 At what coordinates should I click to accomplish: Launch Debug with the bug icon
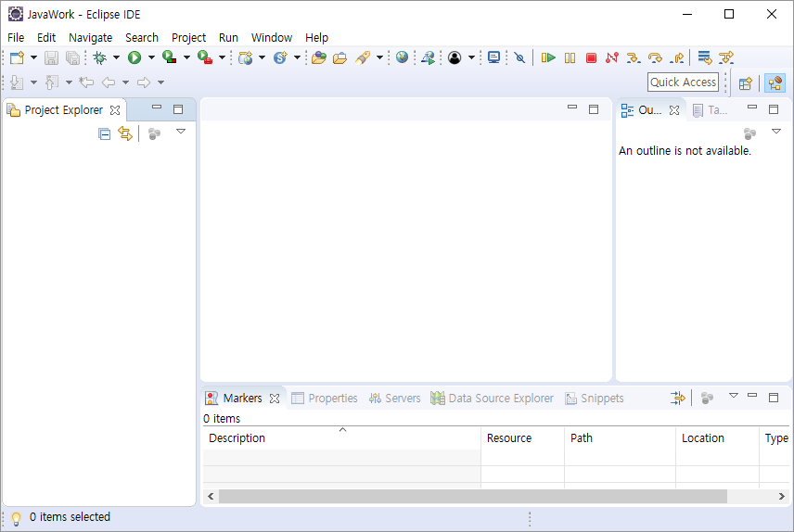tap(100, 57)
